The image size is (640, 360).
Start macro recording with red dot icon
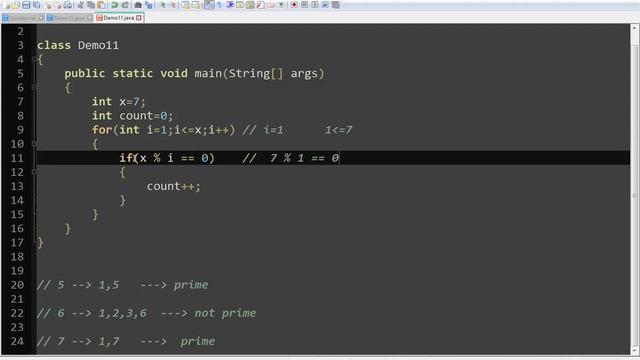[294, 5]
